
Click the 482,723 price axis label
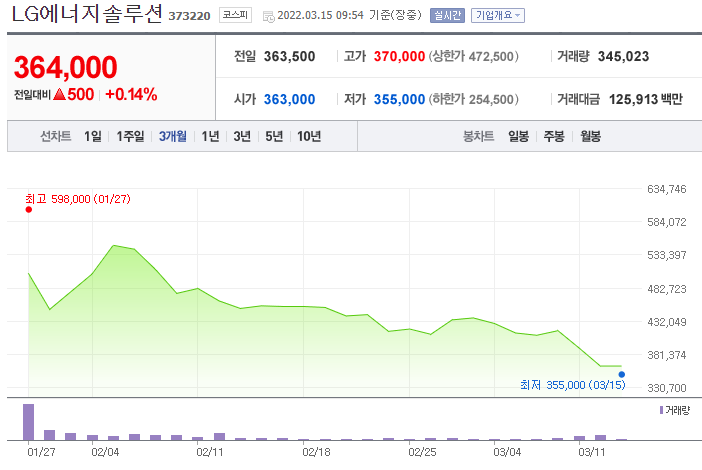pyautogui.click(x=667, y=289)
